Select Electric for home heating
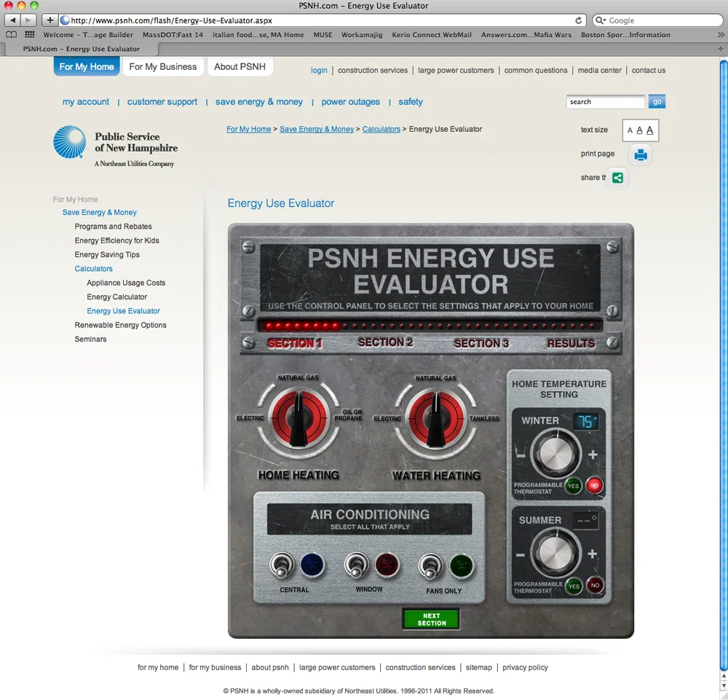Screen dimensions: 728x700 pyautogui.click(x=250, y=418)
